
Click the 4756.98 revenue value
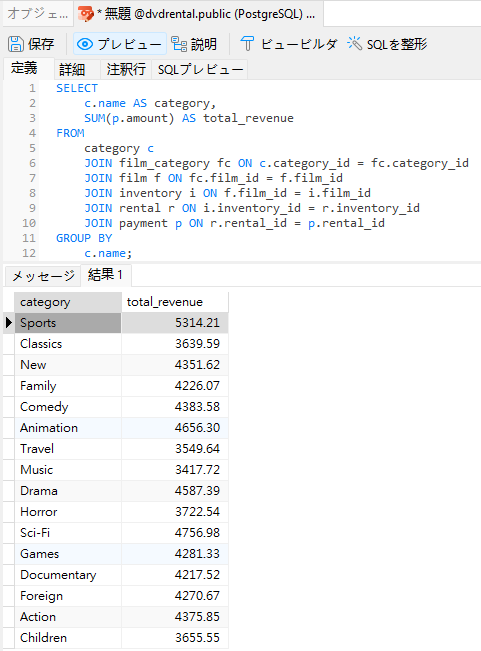197,533
